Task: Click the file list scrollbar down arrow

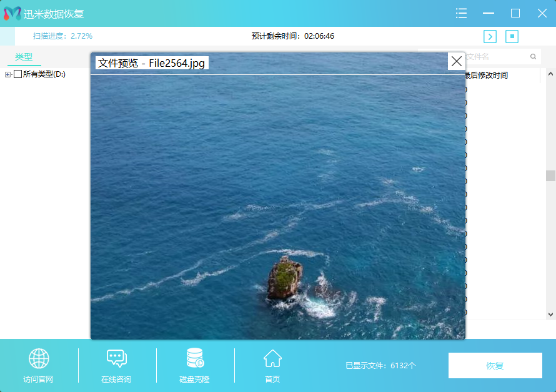Action: tap(550, 315)
